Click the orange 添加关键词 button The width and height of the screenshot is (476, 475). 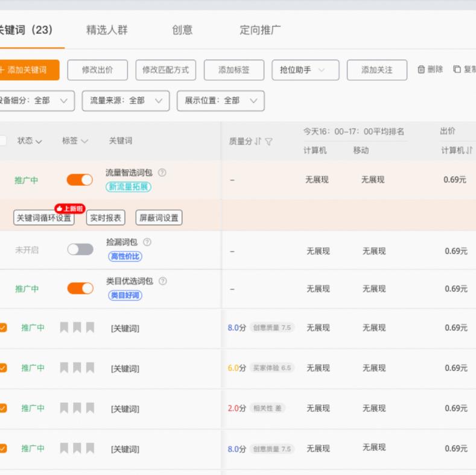point(29,70)
